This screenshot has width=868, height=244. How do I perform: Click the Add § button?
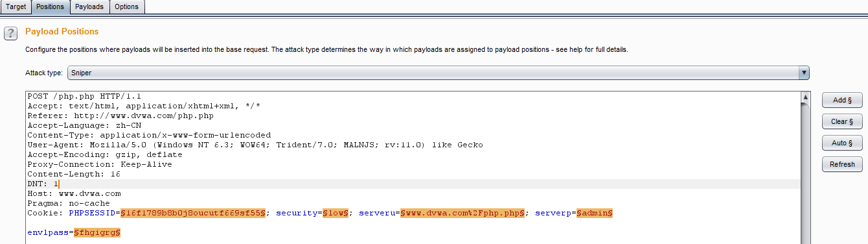(x=842, y=100)
